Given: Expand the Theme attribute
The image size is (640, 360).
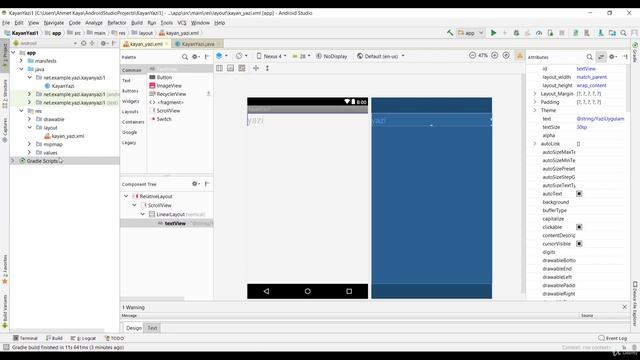Looking at the screenshot, I should [535, 110].
